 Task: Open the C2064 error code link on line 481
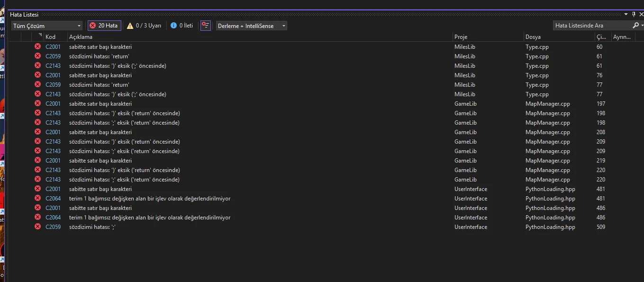(x=53, y=199)
